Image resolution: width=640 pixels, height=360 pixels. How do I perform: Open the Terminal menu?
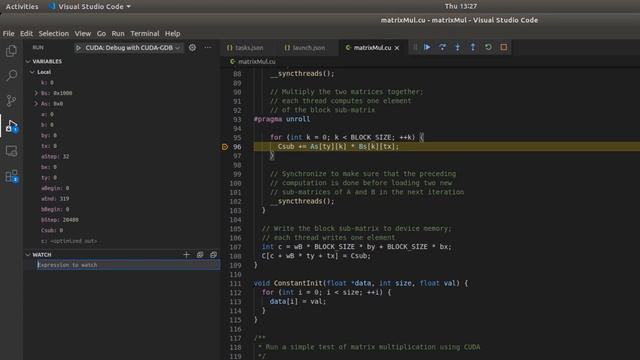click(x=144, y=33)
